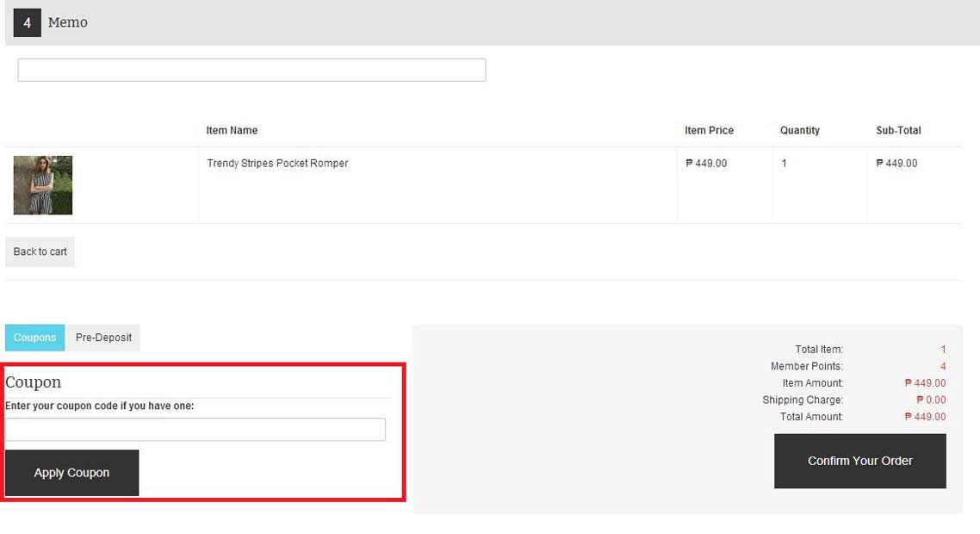Click the Memo text input field
The width and height of the screenshot is (980, 534).
click(251, 70)
